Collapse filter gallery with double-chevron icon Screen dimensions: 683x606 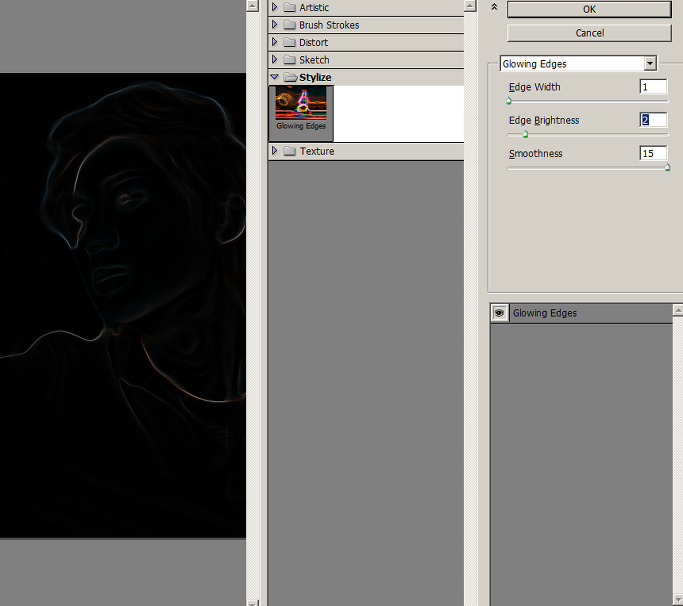[494, 7]
